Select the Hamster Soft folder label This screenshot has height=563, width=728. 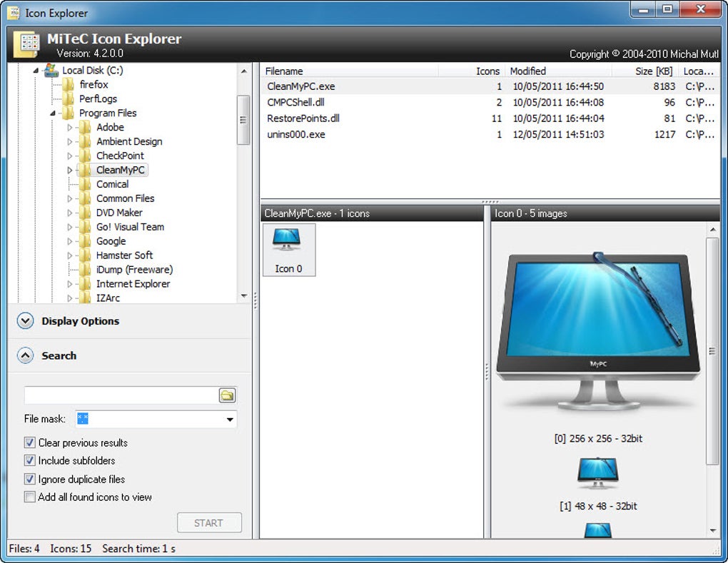(x=124, y=255)
